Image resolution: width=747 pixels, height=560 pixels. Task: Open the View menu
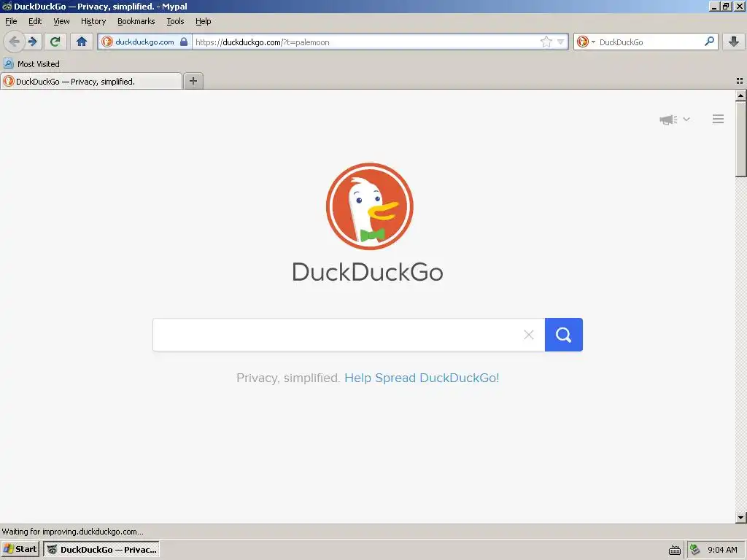pyautogui.click(x=61, y=21)
